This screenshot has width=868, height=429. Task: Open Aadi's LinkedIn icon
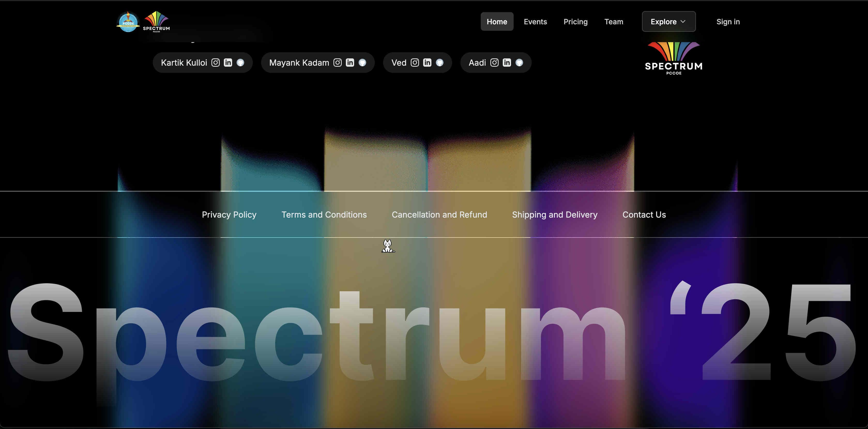click(x=507, y=63)
